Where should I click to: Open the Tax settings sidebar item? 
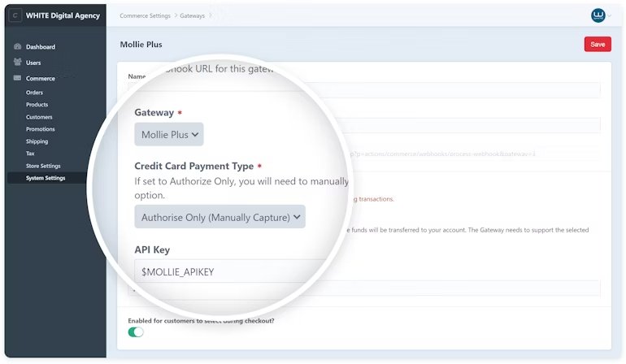pyautogui.click(x=30, y=154)
